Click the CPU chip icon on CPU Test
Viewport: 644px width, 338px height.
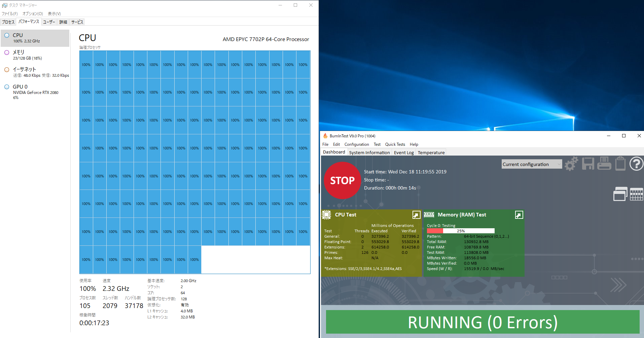(x=326, y=215)
